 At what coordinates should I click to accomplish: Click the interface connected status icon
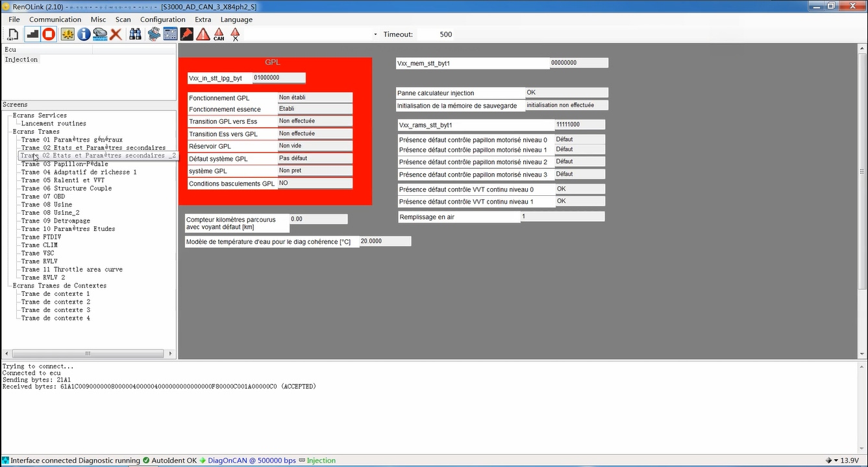pos(6,461)
